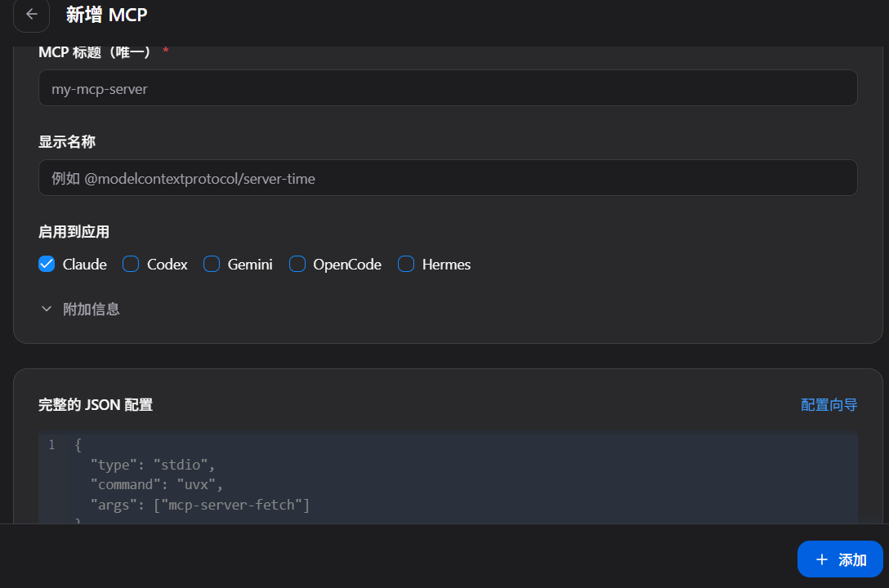Open the 配置向导 link
Screen dimensions: 889x588
829,405
